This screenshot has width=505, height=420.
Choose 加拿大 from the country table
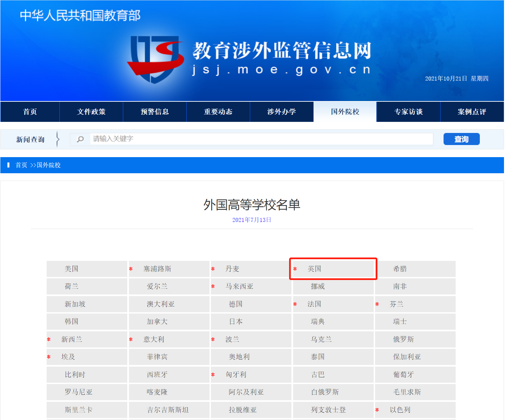coord(157,322)
